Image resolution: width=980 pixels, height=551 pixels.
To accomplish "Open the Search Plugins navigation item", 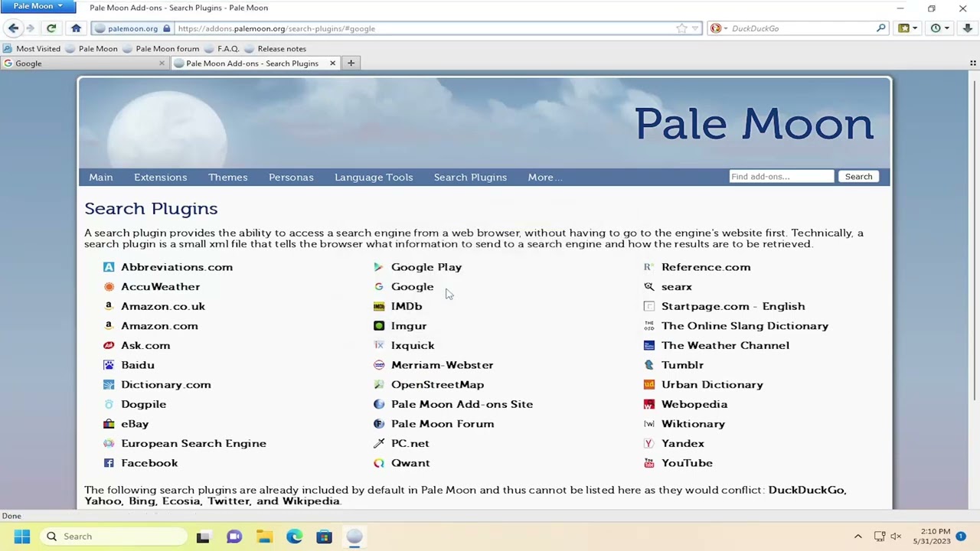I will pos(470,178).
